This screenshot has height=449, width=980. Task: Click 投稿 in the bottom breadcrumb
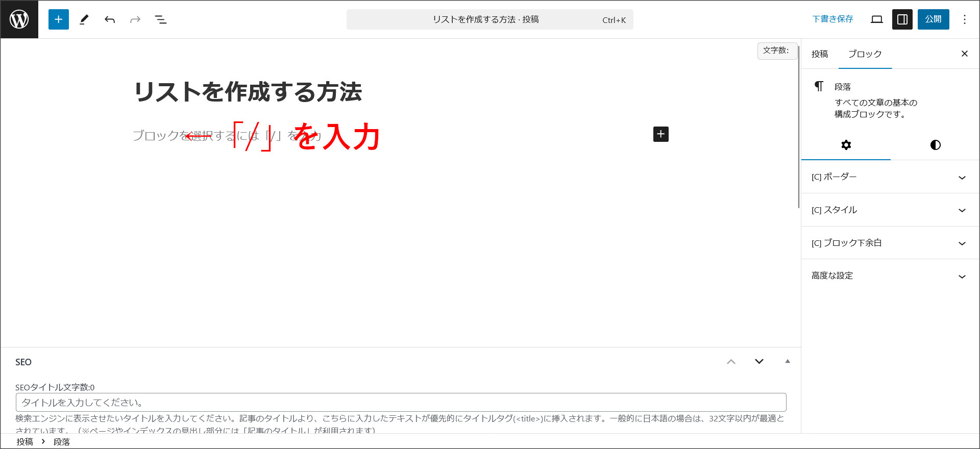coord(24,442)
